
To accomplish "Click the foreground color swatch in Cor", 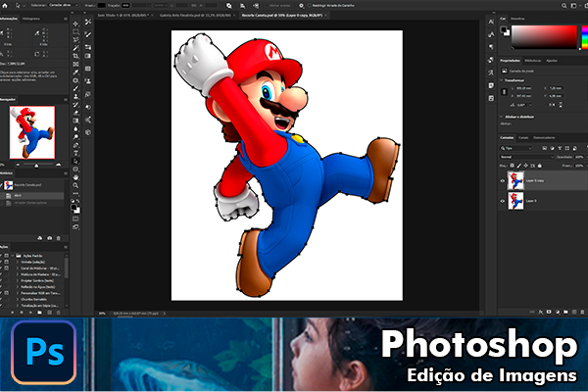I will [x=504, y=29].
